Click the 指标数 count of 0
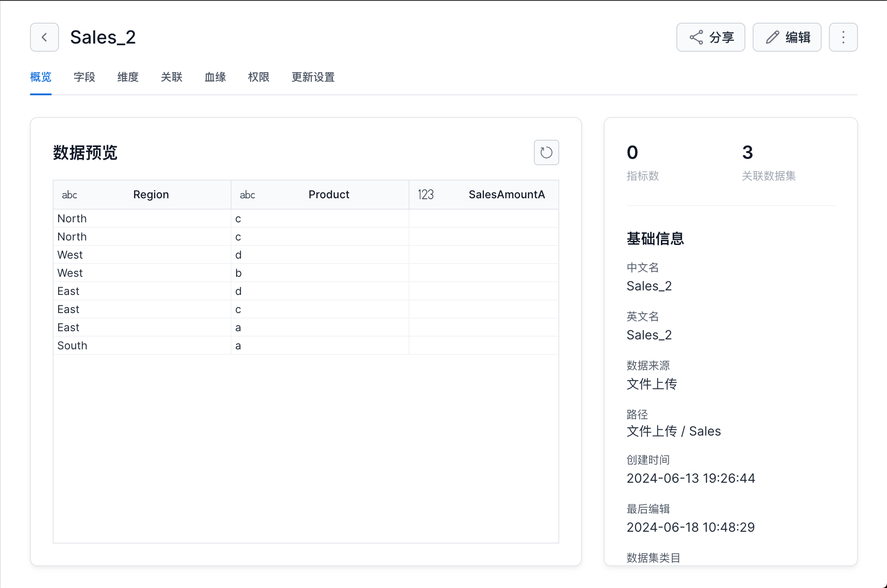 632,153
